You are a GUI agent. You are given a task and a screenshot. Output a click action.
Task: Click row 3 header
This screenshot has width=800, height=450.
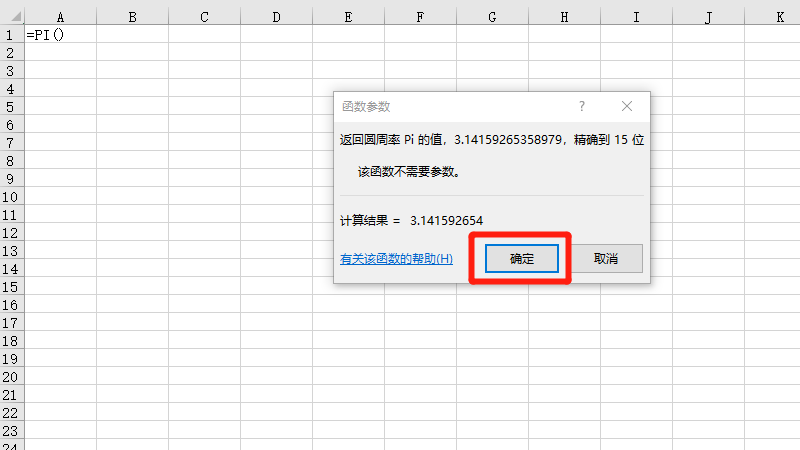pyautogui.click(x=11, y=71)
